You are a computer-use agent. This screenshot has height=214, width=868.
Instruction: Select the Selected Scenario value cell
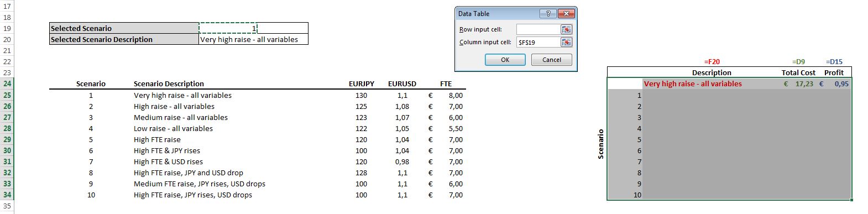(228, 28)
